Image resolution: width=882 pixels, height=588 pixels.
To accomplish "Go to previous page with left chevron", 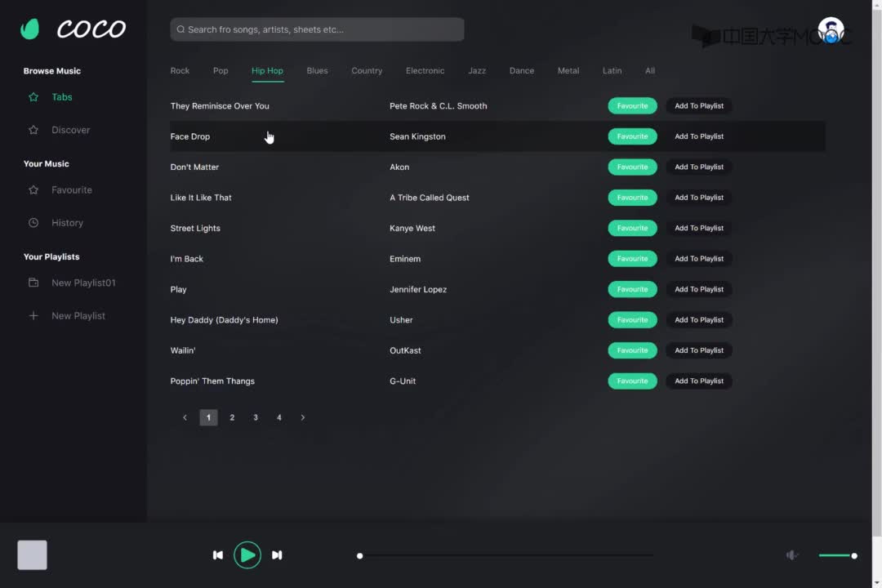I will click(x=185, y=417).
